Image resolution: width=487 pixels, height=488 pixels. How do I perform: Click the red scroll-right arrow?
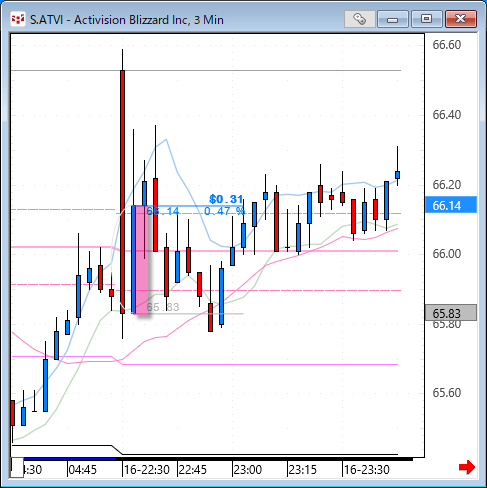[x=467, y=467]
